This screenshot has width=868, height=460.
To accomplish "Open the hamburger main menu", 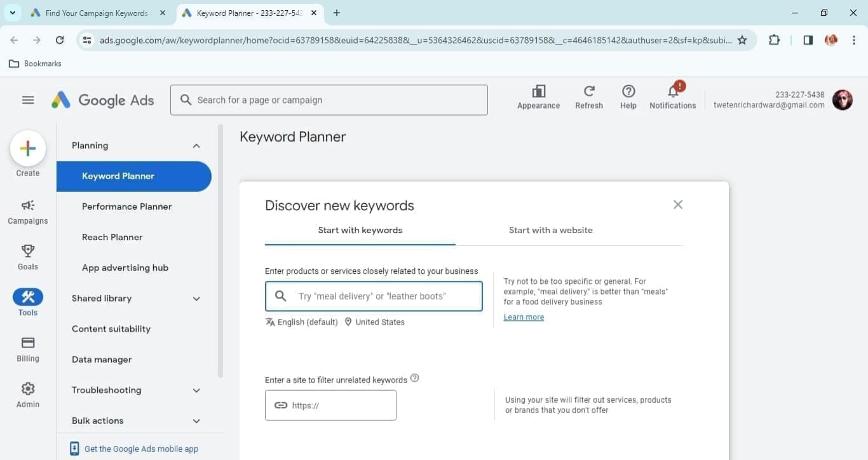I will click(28, 100).
